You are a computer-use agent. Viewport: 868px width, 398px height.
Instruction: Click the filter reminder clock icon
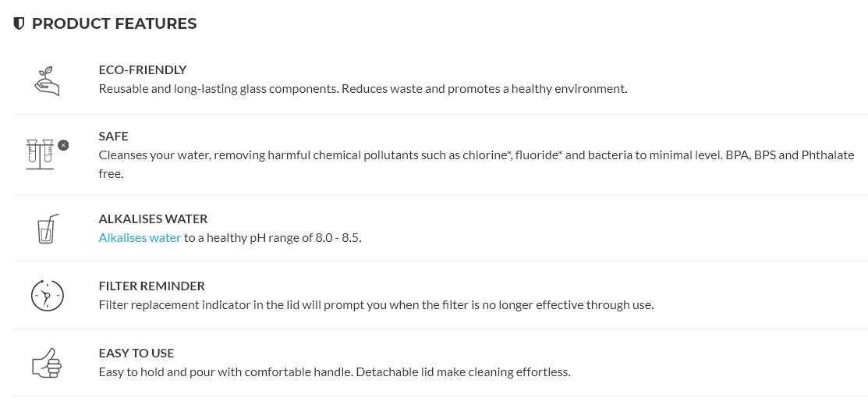tap(47, 296)
